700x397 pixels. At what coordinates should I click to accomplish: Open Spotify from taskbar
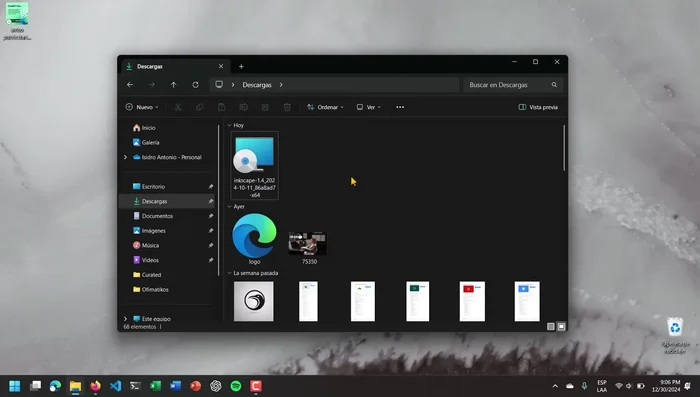coord(236,386)
